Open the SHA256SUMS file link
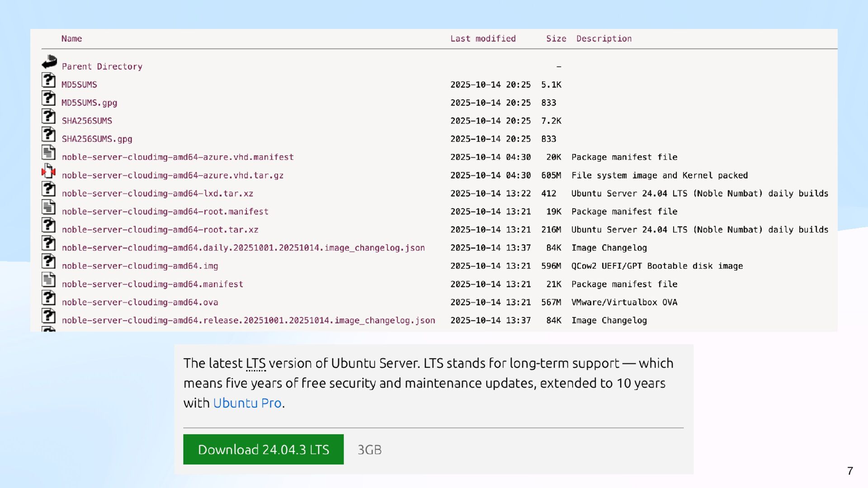Screen dimensions: 868x488 click(x=87, y=121)
